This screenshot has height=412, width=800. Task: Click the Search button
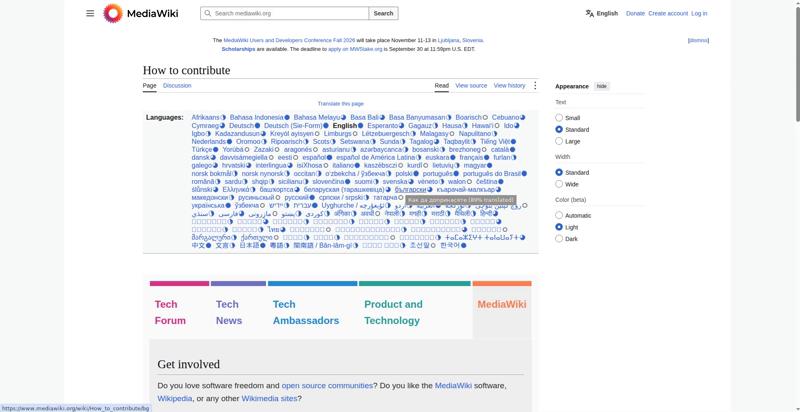coord(383,13)
